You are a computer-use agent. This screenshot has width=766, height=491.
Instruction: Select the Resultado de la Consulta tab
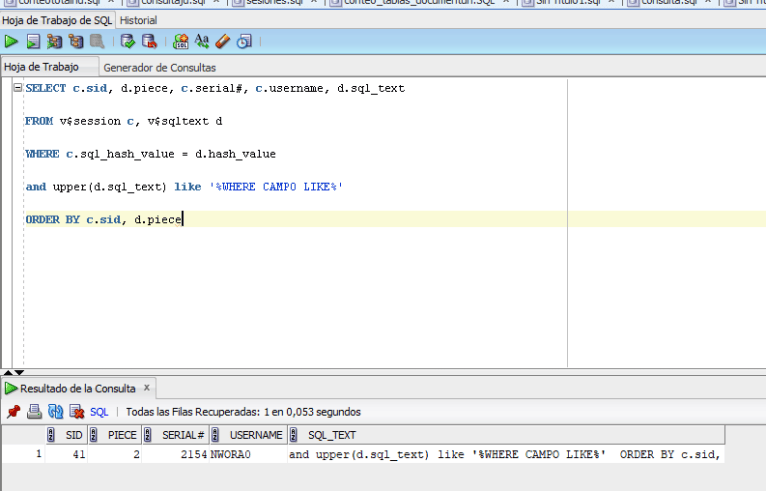point(78,388)
